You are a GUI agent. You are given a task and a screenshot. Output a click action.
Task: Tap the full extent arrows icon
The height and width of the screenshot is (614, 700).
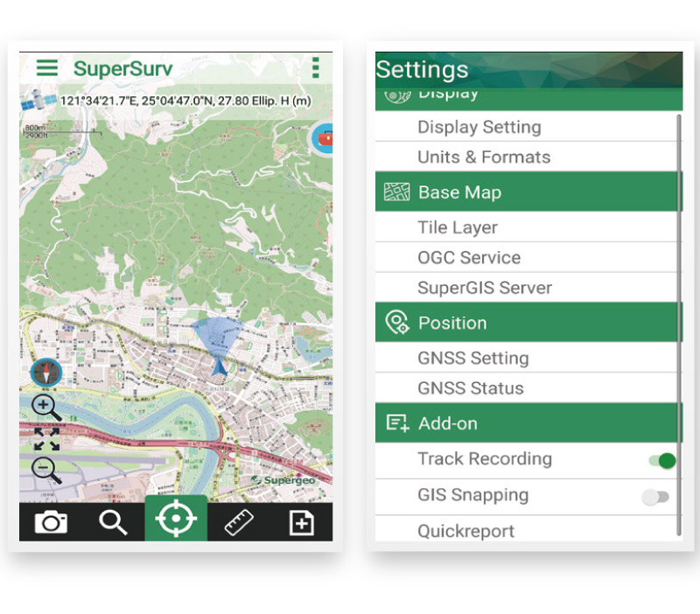pos(47,439)
